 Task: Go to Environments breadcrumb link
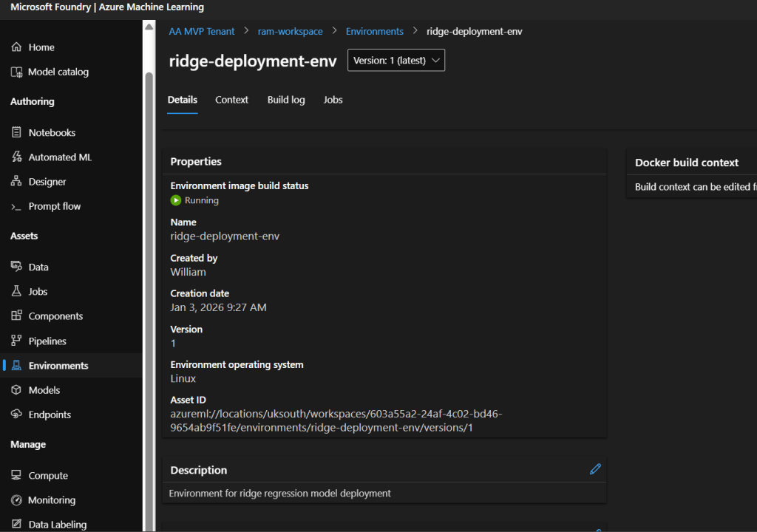(x=375, y=32)
